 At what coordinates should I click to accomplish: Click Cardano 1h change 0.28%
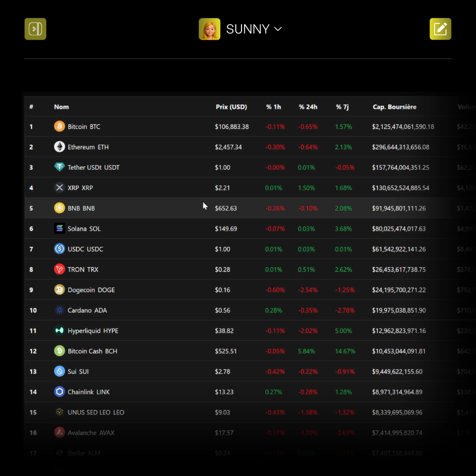pyautogui.click(x=273, y=310)
